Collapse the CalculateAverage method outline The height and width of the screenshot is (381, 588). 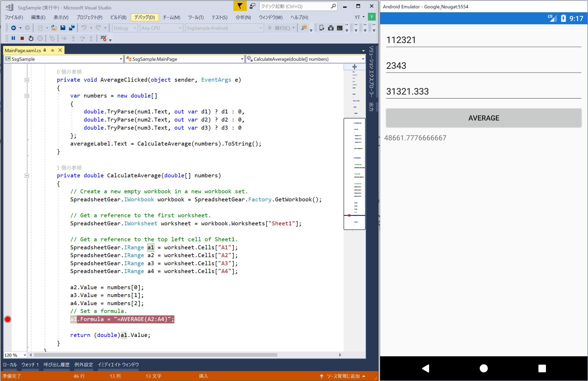click(x=27, y=176)
